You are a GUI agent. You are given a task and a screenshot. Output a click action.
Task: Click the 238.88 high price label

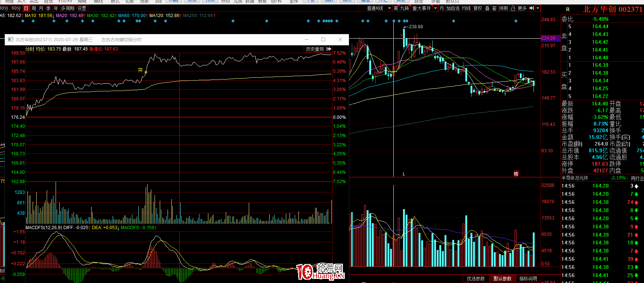coord(416,27)
